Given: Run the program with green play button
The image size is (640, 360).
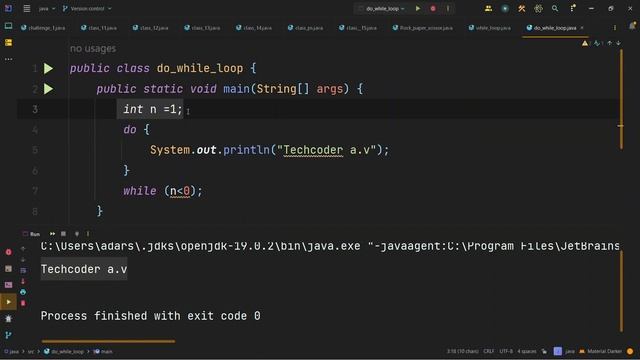Looking at the screenshot, I should 418,9.
